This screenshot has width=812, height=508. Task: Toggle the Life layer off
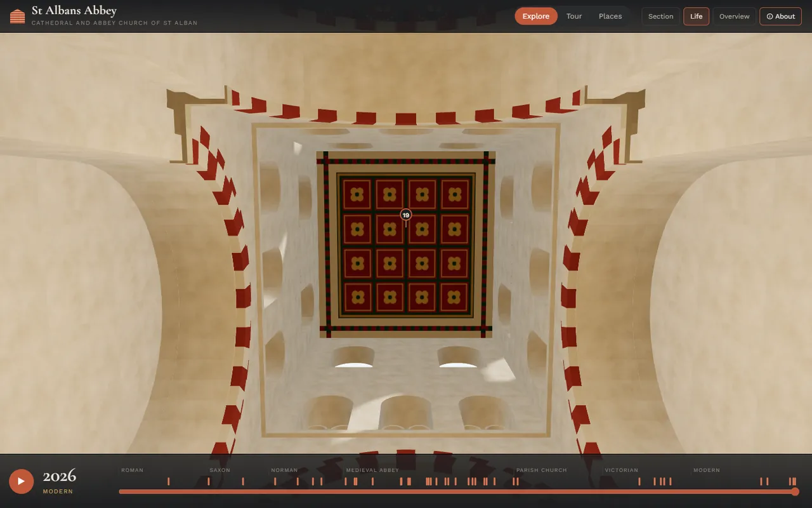[x=696, y=17]
